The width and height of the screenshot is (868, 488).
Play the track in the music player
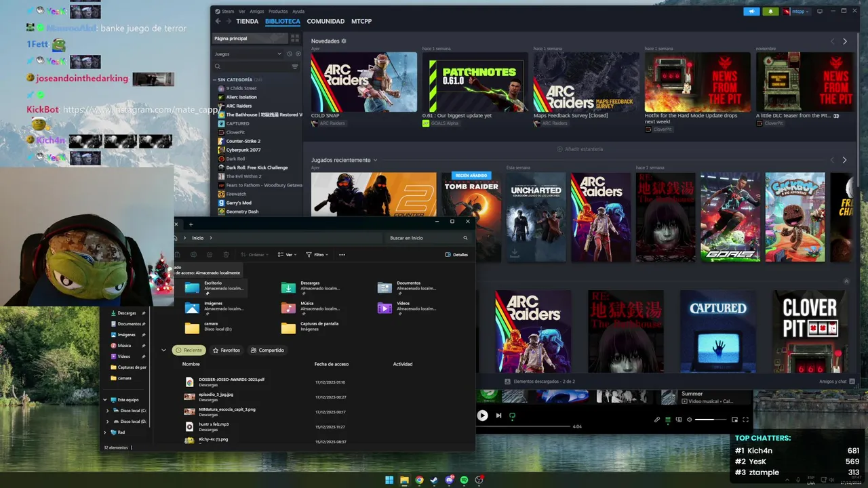[482, 415]
